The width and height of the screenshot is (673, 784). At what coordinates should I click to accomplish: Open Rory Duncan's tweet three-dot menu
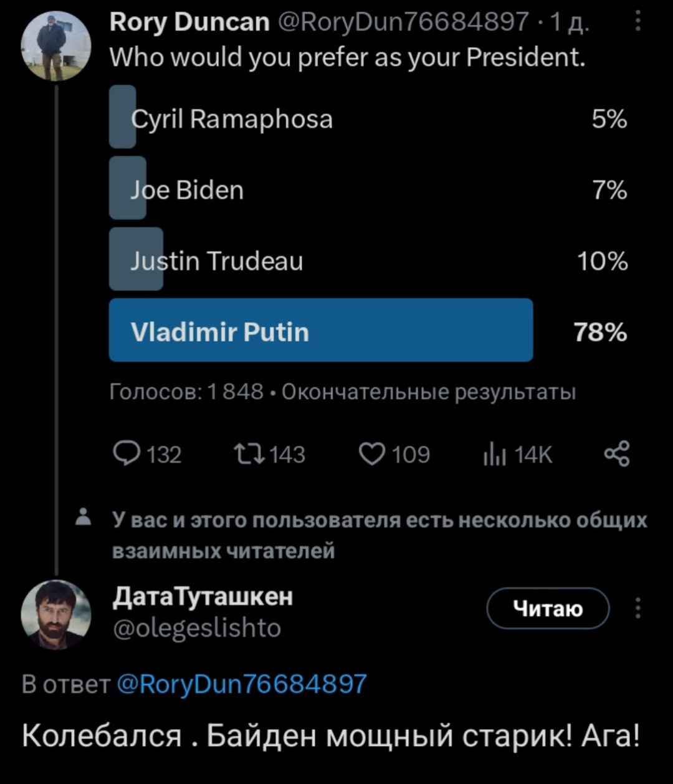coord(637,23)
